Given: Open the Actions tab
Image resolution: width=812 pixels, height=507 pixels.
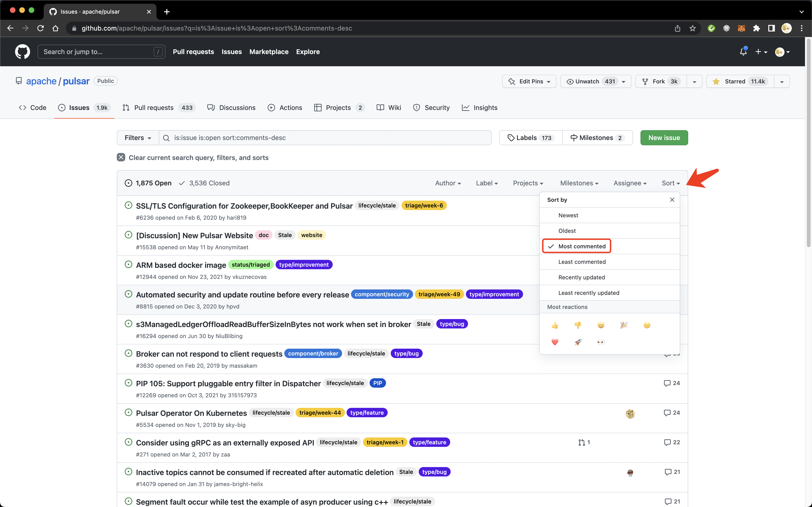Looking at the screenshot, I should click(x=285, y=108).
